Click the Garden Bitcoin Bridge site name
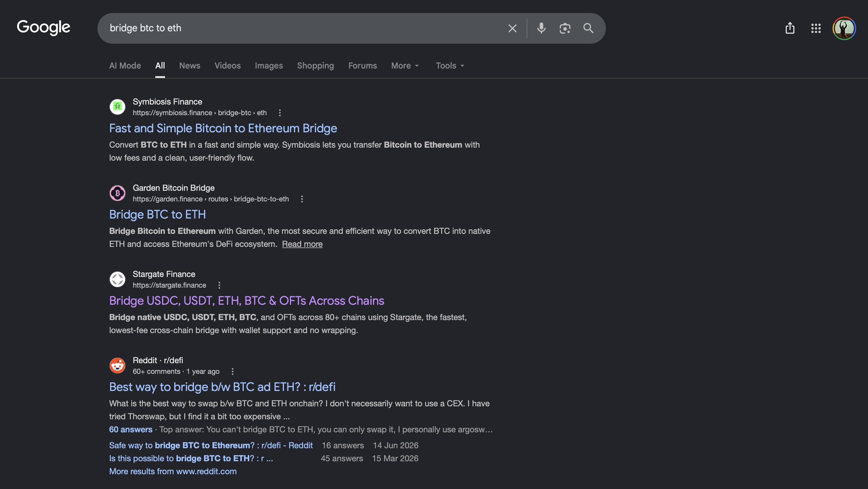The height and width of the screenshot is (489, 868). pos(174,188)
